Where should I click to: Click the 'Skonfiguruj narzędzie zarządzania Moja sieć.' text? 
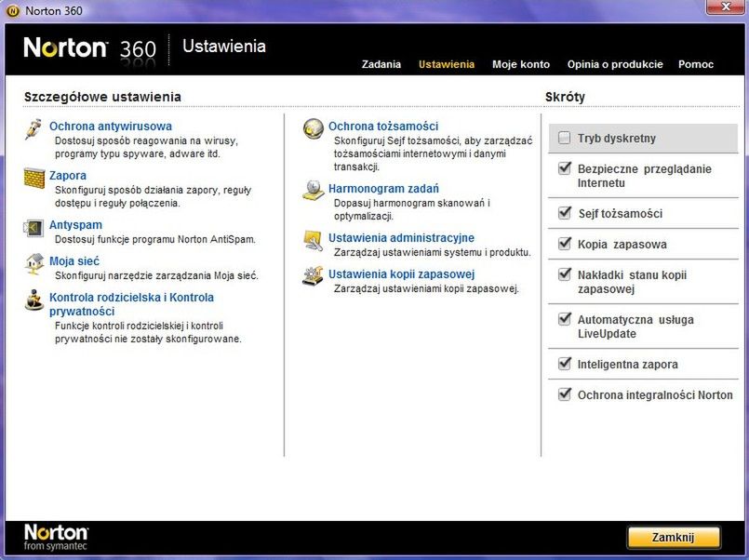pos(156,275)
